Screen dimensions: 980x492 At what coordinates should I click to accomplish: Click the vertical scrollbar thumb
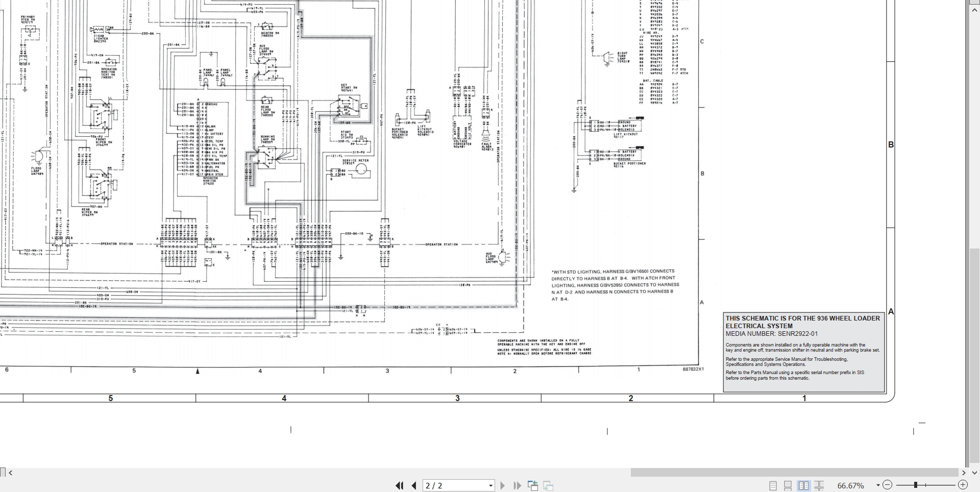click(x=974, y=356)
